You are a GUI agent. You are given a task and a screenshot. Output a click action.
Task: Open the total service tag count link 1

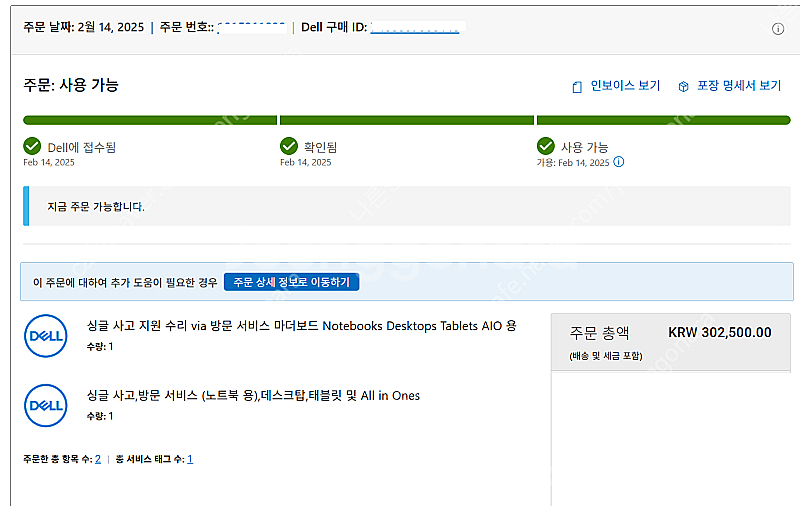pyautogui.click(x=190, y=459)
